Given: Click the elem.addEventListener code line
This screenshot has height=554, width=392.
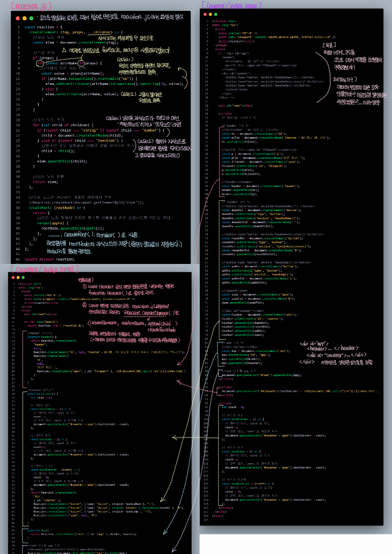Looking at the screenshot, I should pos(114,84).
